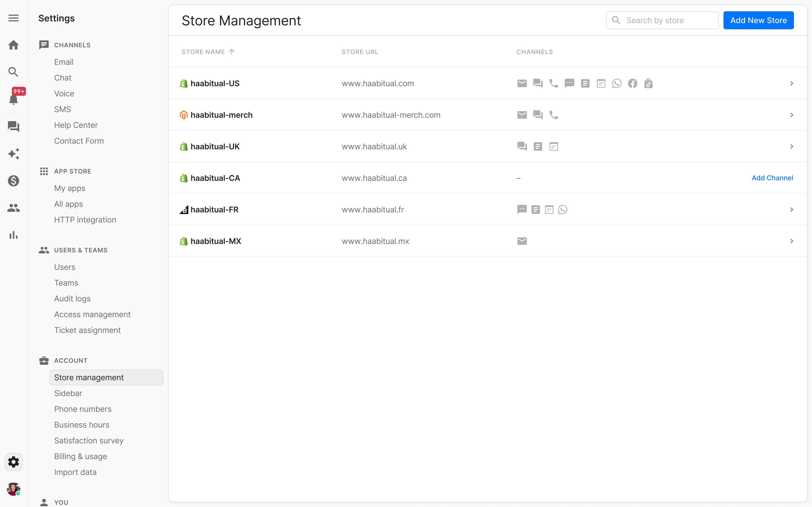Image resolution: width=812 pixels, height=507 pixels.
Task: Open user profile avatar
Action: coord(14,489)
